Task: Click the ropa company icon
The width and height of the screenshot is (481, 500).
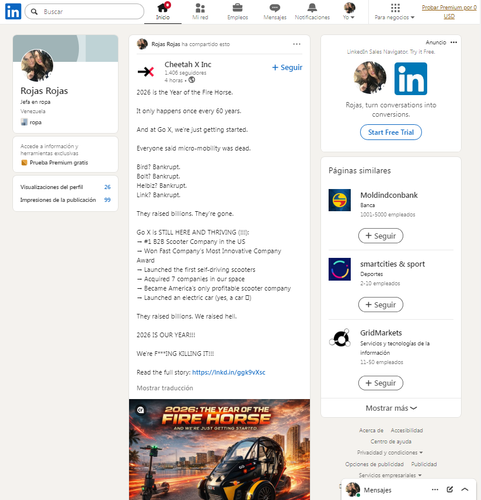Action: click(24, 122)
